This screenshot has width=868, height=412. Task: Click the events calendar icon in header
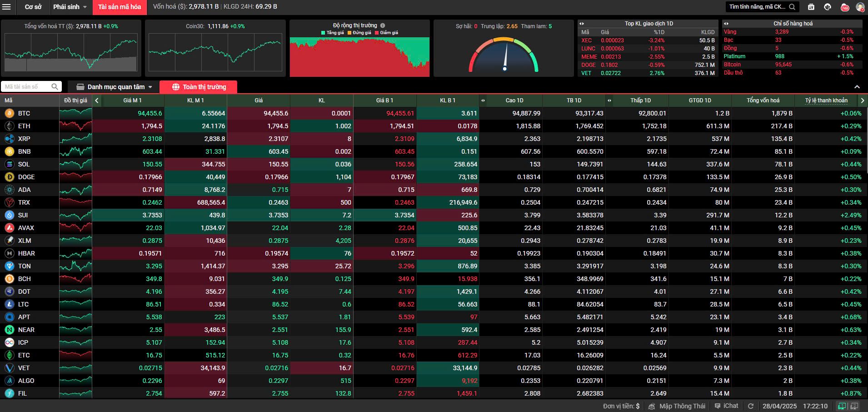(811, 7)
